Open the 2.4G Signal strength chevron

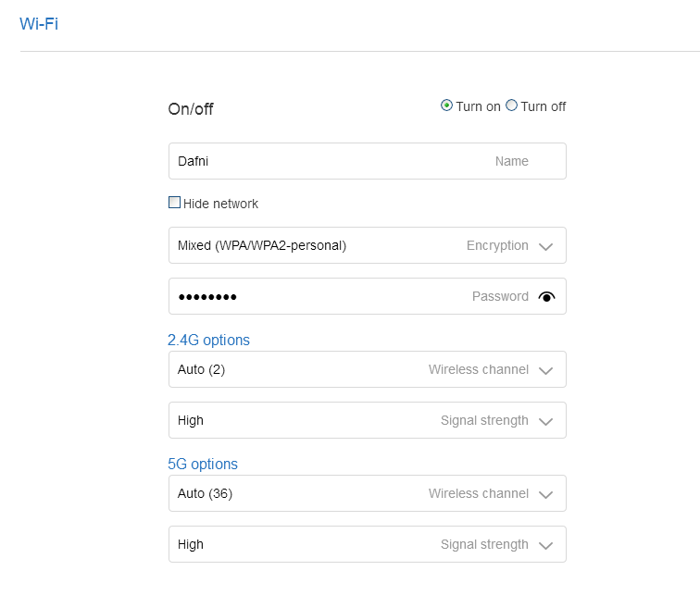tap(545, 421)
